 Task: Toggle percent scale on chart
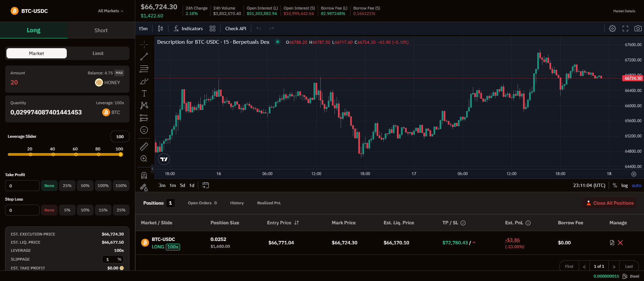click(x=615, y=185)
